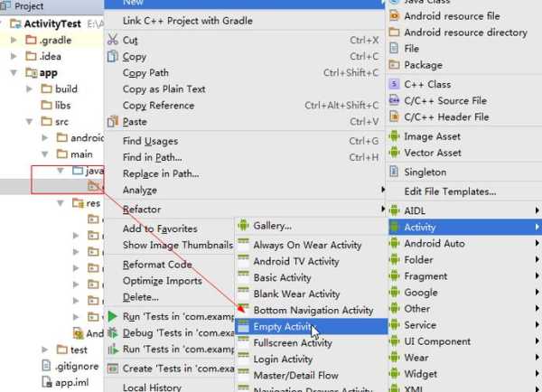Click the Login Activity template icon
This screenshot has height=392, width=542.
pos(243,359)
